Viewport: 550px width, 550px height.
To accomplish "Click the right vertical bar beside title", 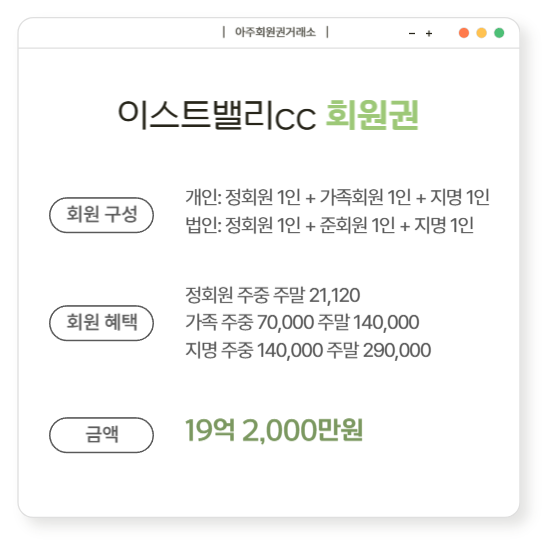I will 327,32.
